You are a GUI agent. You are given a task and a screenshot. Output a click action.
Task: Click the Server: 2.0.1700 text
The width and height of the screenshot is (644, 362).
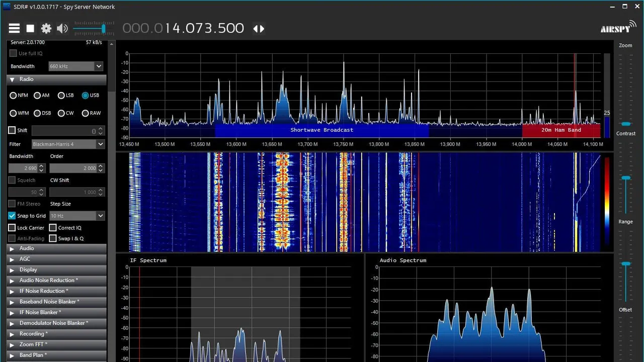pos(28,43)
